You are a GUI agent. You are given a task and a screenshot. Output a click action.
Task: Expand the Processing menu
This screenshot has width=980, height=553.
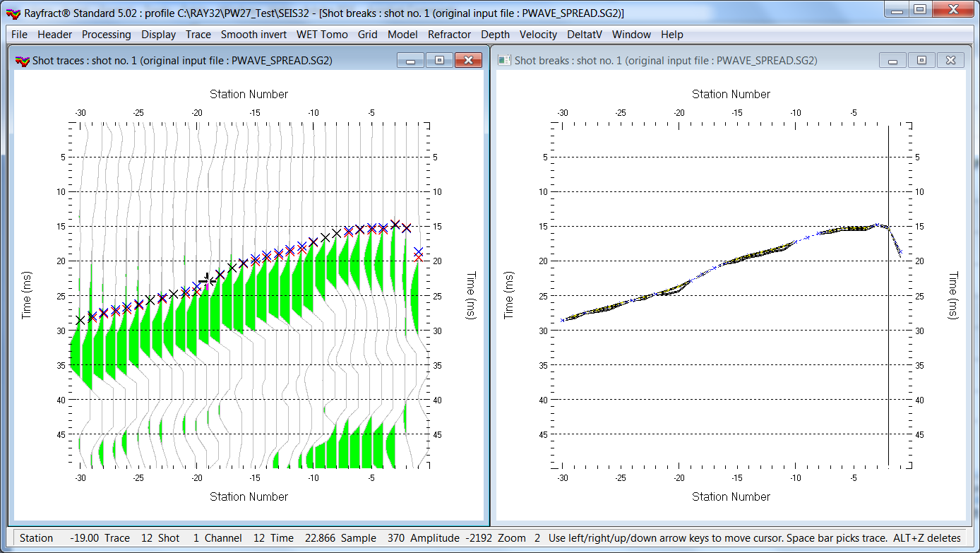[x=106, y=35]
